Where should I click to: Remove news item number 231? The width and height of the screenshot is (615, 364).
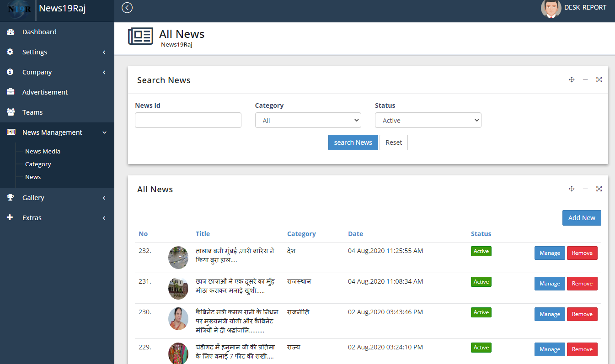[x=582, y=284]
